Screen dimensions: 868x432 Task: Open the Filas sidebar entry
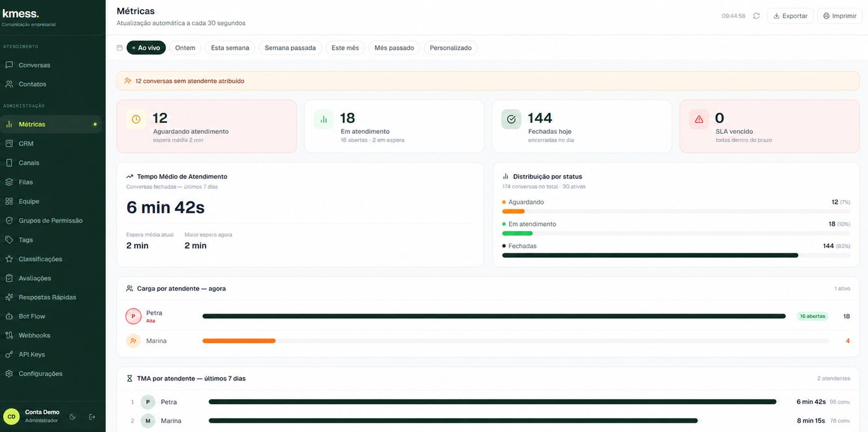(x=51, y=182)
